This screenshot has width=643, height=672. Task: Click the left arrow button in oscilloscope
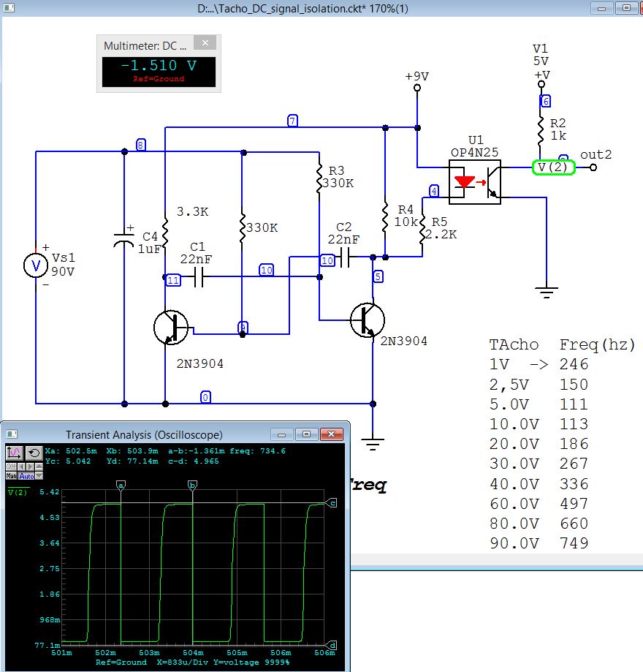(x=21, y=467)
